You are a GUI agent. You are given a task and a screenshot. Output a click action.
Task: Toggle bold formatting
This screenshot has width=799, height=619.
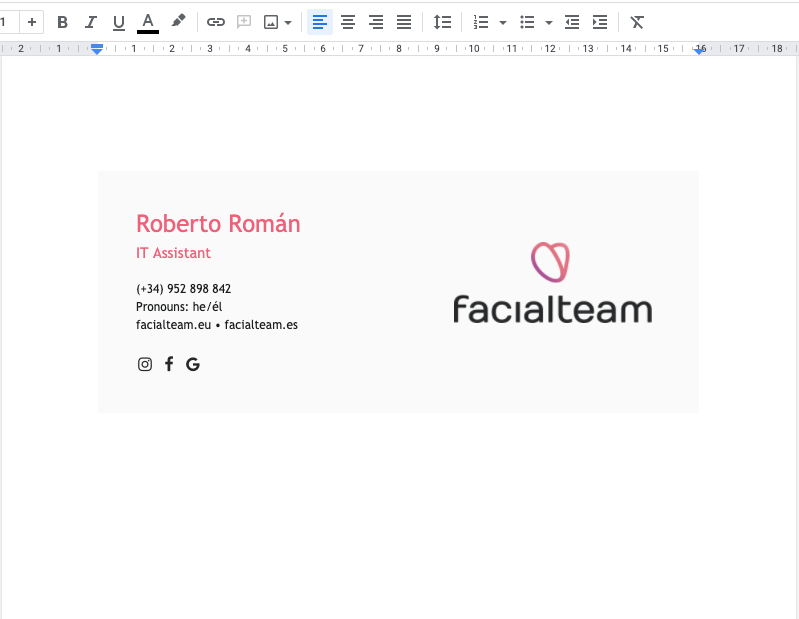[62, 22]
